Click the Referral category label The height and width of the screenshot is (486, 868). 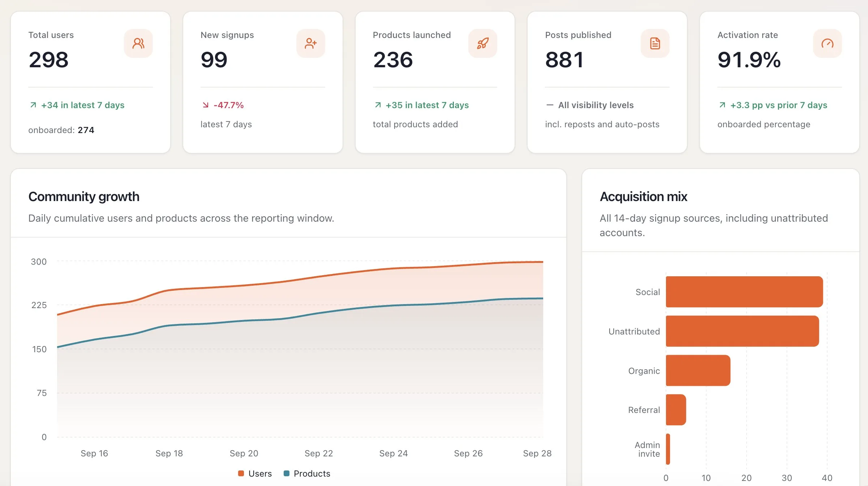point(644,410)
